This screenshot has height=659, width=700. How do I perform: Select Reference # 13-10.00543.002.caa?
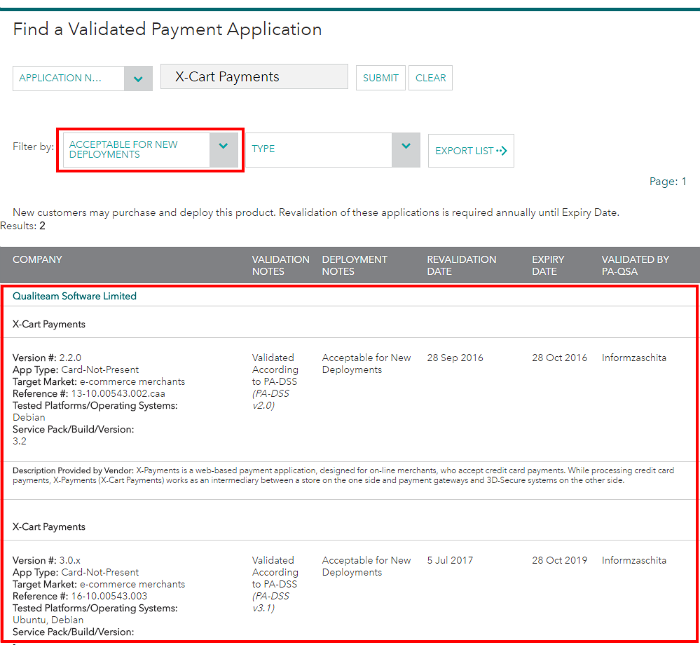pyautogui.click(x=89, y=394)
